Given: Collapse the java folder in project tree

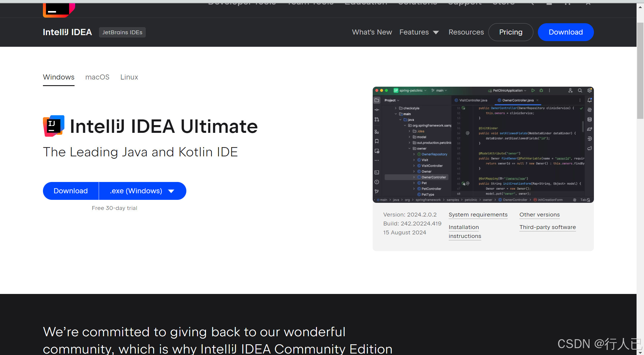Looking at the screenshot, I should (x=400, y=120).
